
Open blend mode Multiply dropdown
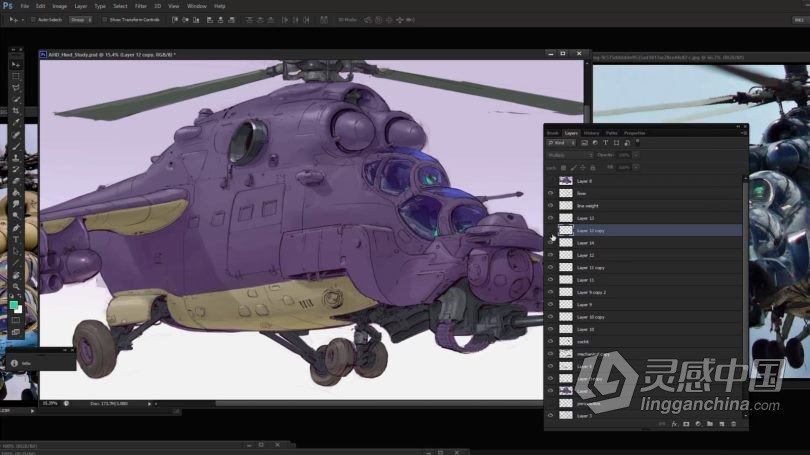click(570, 155)
